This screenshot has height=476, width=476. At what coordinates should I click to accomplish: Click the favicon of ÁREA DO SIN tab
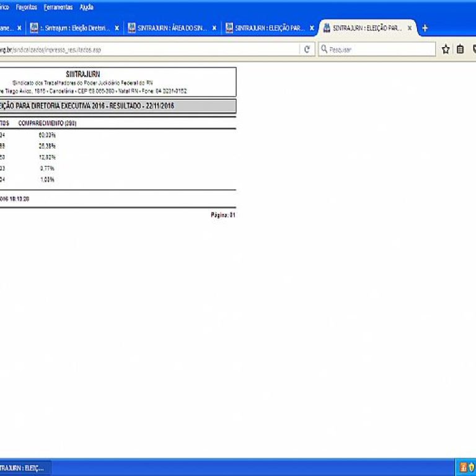[x=131, y=28]
